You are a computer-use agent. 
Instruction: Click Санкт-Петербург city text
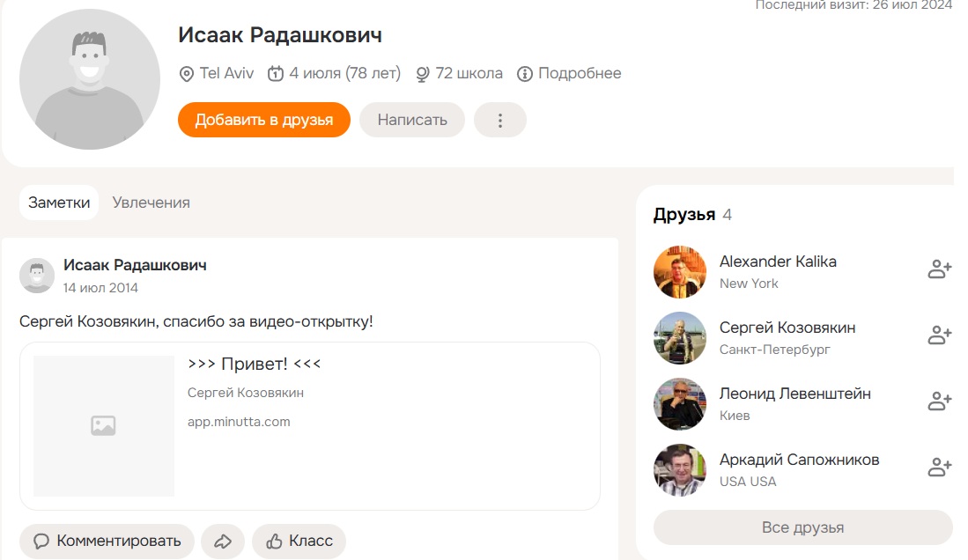click(775, 350)
